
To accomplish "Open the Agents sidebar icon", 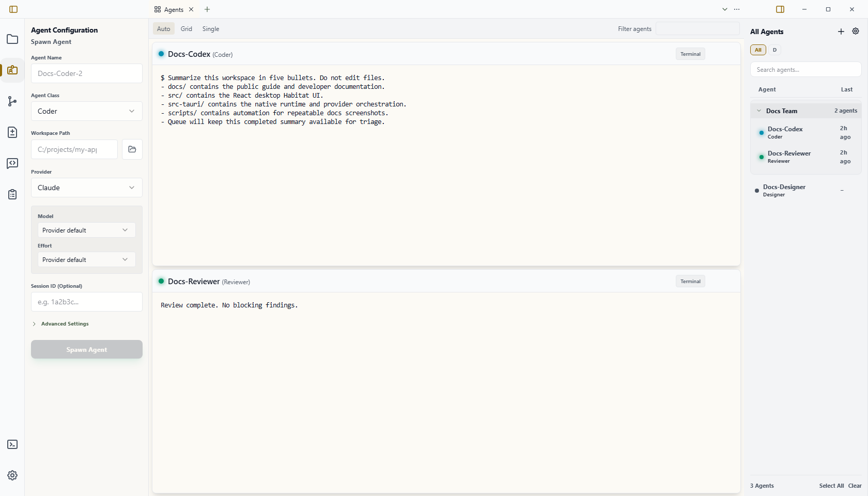I will (x=12, y=70).
